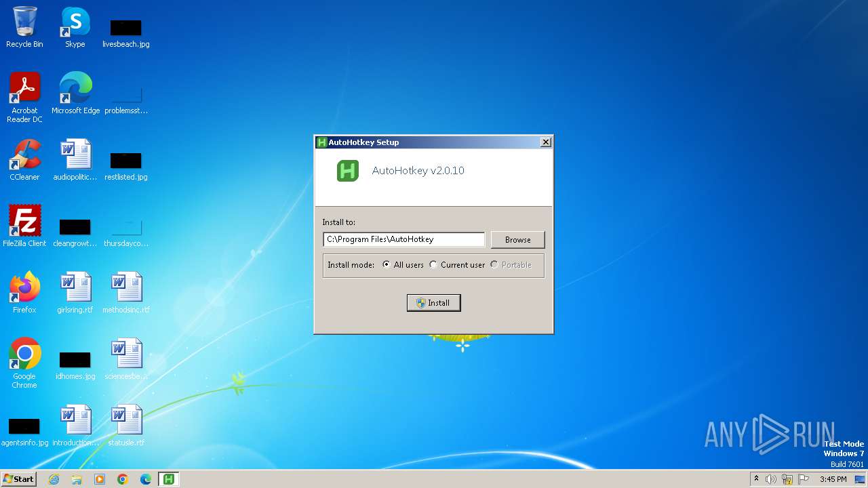The image size is (868, 488).
Task: Select the idhomes.jpg desktop file
Action: (x=75, y=365)
